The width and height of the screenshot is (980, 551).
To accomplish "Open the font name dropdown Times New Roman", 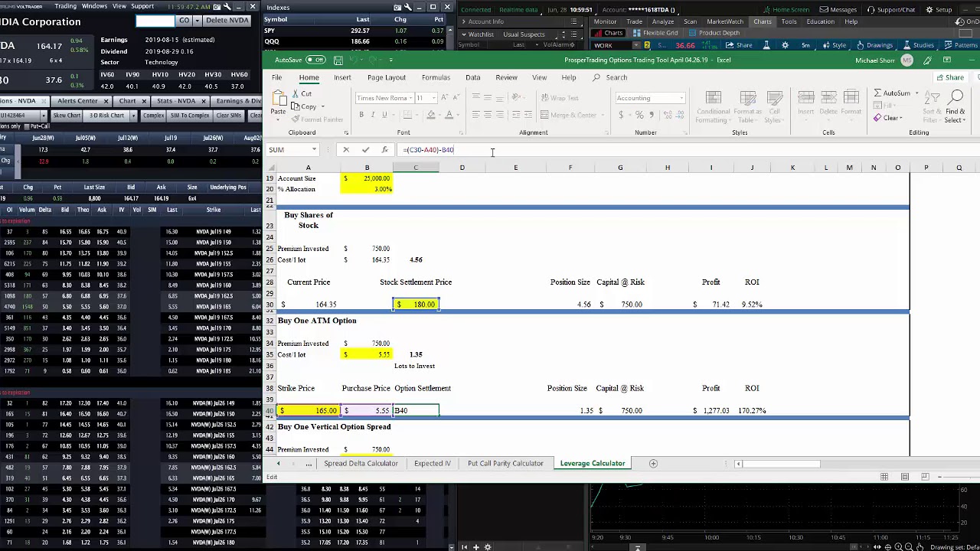I will click(410, 98).
